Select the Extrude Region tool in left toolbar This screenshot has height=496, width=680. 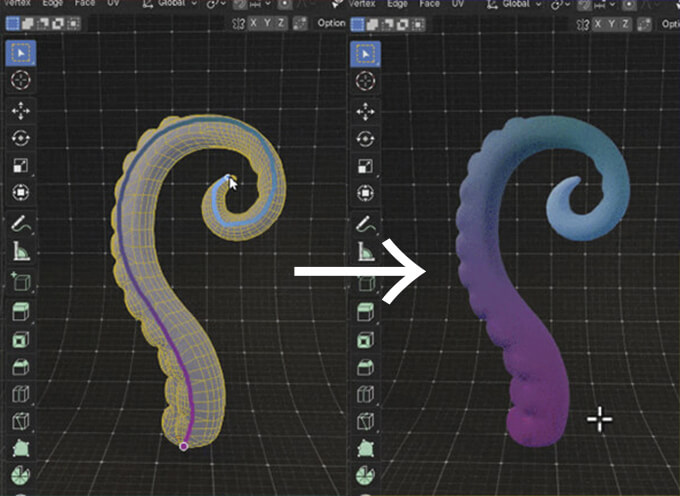19,311
